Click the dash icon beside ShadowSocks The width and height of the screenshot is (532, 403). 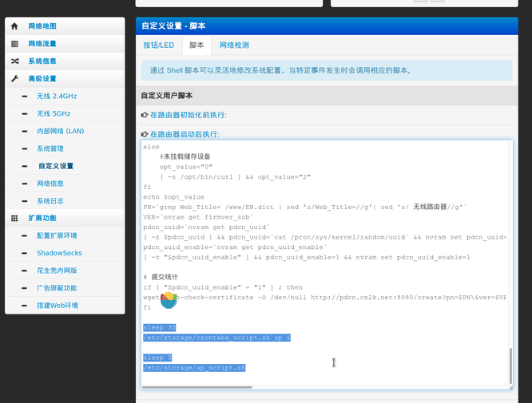coord(25,253)
